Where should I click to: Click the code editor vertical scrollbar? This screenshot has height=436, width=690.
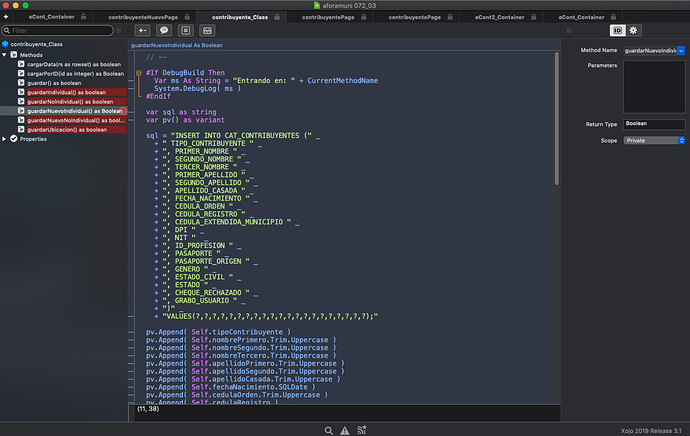(x=557, y=119)
